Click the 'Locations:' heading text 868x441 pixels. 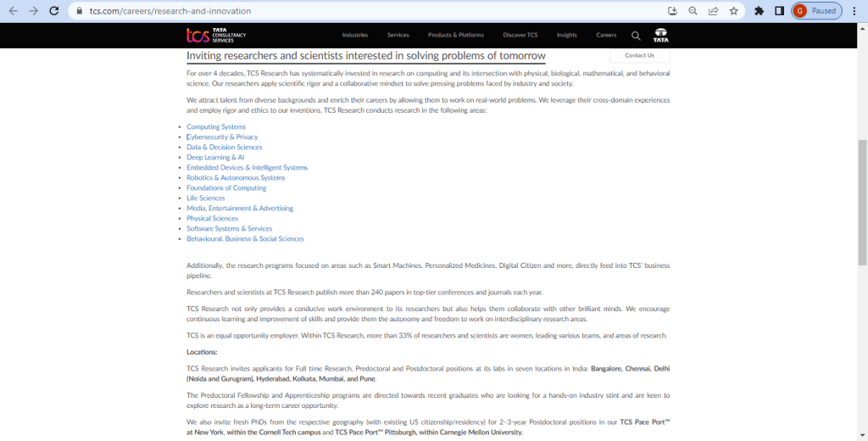point(202,352)
